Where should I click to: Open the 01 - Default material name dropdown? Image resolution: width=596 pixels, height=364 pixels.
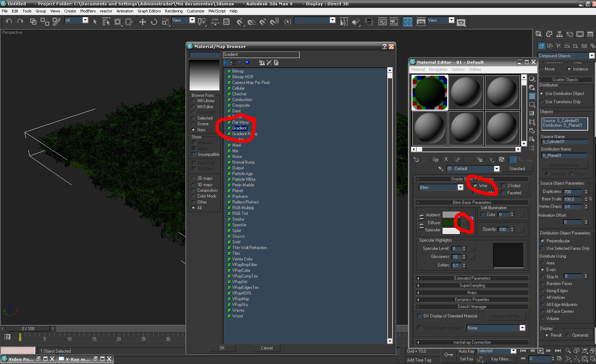[497, 169]
